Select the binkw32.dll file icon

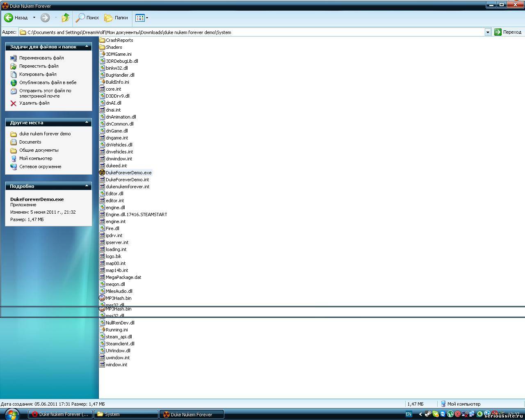tap(102, 68)
